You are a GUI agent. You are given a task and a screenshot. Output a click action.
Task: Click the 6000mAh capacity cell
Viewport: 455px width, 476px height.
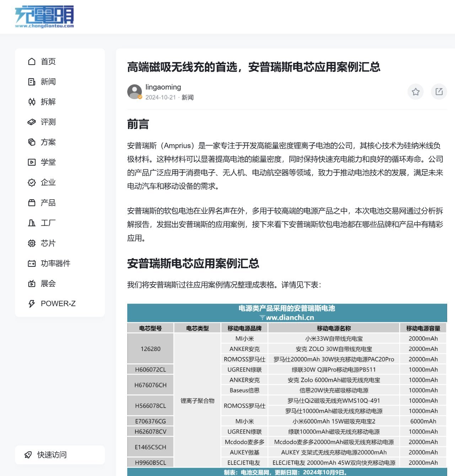click(x=423, y=421)
